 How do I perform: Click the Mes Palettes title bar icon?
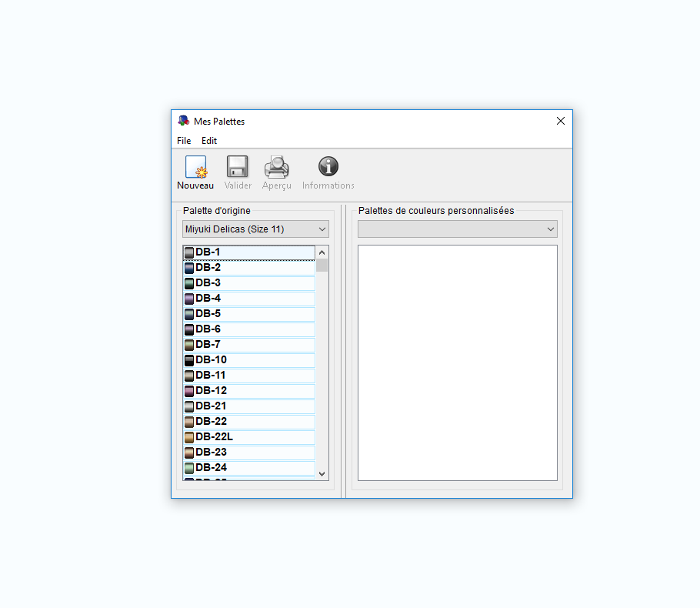[183, 121]
